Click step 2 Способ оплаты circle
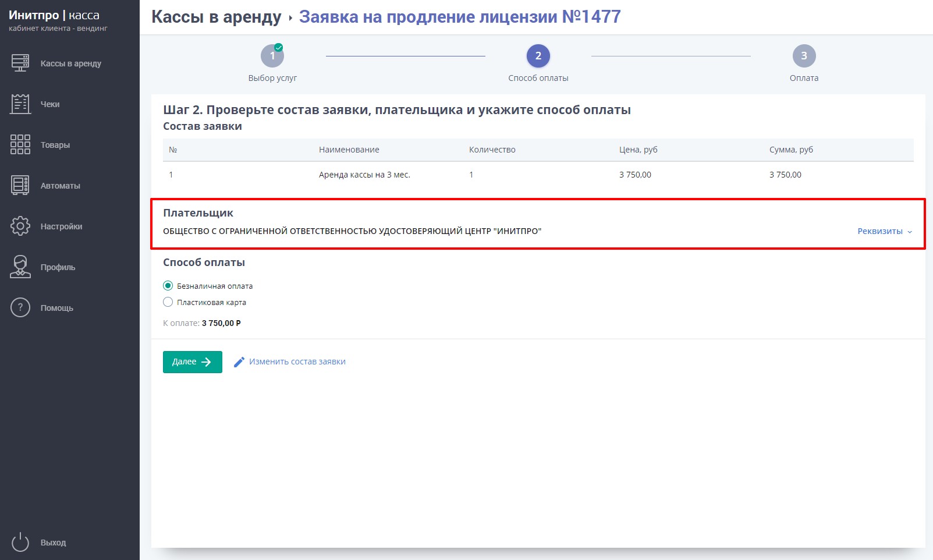Image resolution: width=933 pixels, height=560 pixels. point(538,56)
